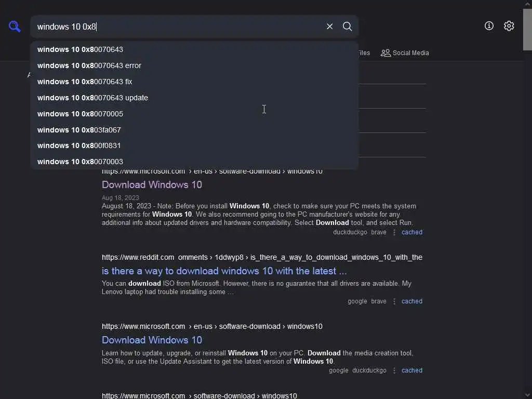Open cached link under google duckduckgo result

pyautogui.click(x=412, y=370)
